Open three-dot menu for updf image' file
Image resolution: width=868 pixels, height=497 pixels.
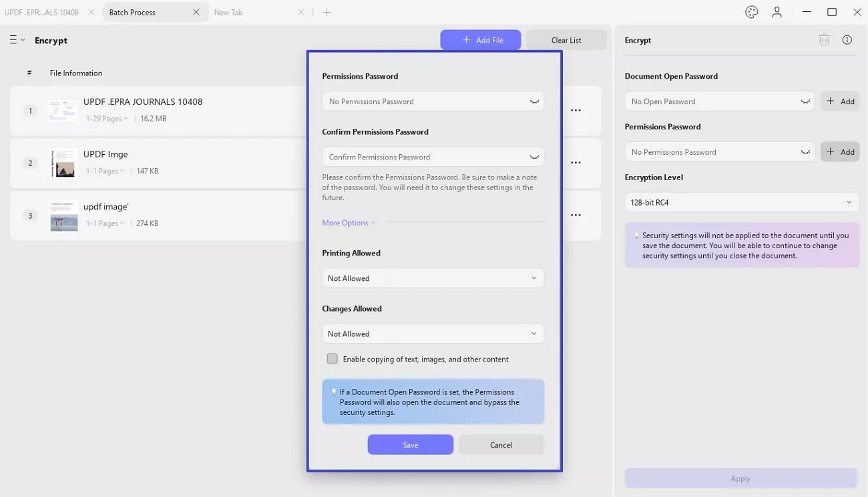[576, 215]
